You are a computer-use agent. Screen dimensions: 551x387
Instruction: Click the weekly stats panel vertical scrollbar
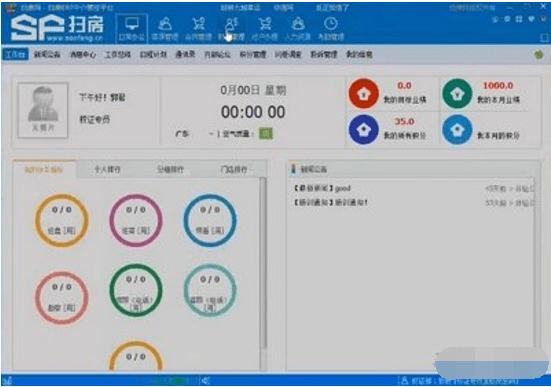point(263,264)
